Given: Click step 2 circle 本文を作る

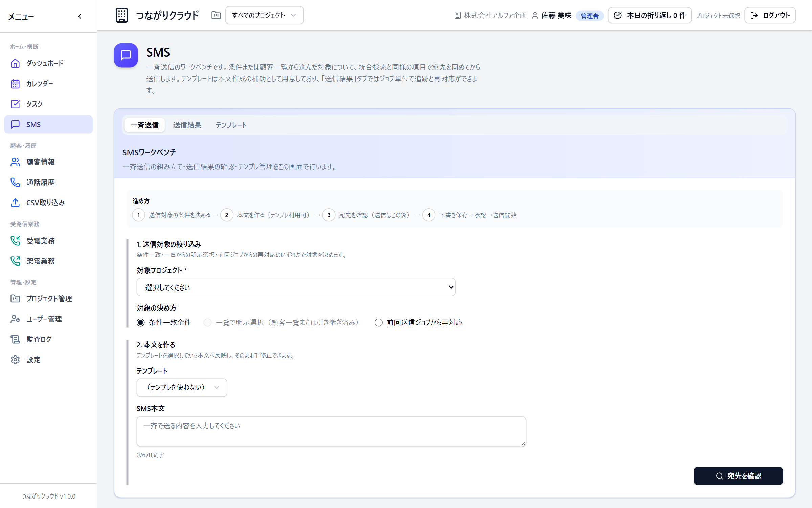Looking at the screenshot, I should (227, 215).
